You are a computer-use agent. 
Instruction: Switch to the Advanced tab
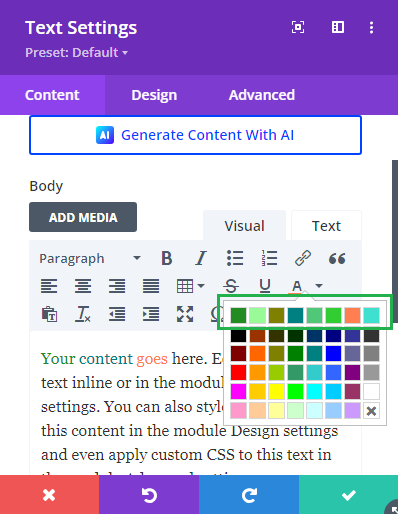tap(262, 95)
